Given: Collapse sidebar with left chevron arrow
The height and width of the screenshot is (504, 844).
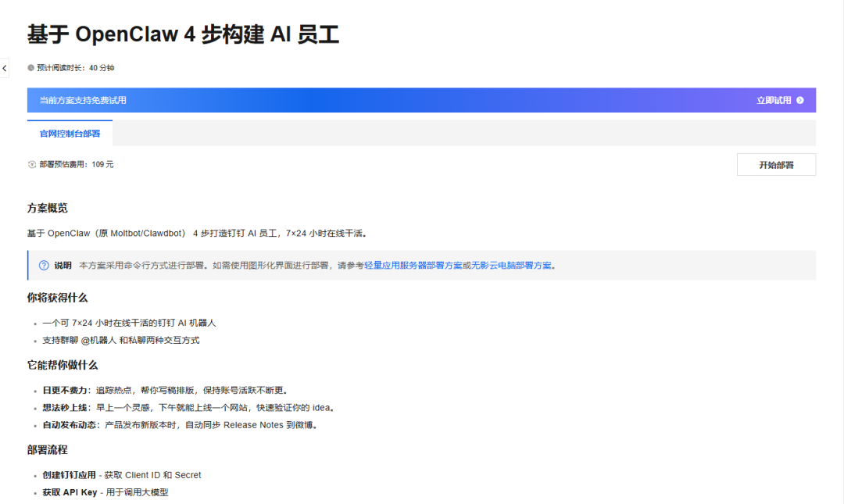Looking at the screenshot, I should (x=5, y=69).
